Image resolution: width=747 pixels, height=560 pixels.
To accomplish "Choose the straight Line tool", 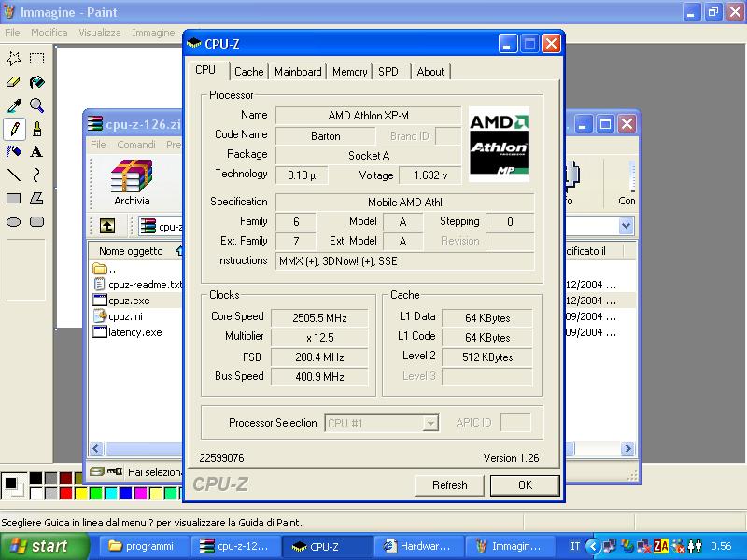I will [14, 175].
